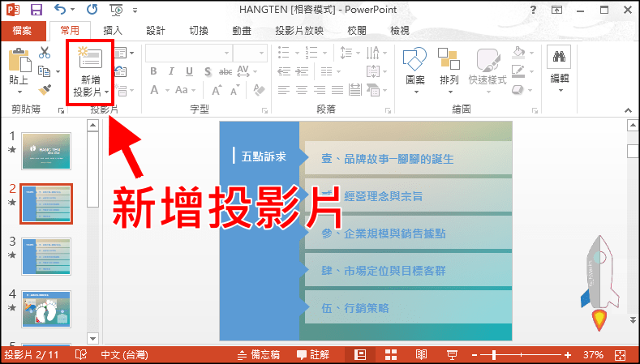Click the Paste (貼上) clipboard icon
Screen dimensions: 640x364
19,60
